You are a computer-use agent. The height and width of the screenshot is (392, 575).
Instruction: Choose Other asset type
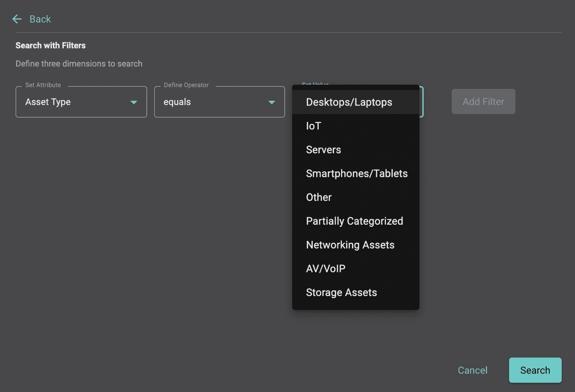[x=356, y=197]
